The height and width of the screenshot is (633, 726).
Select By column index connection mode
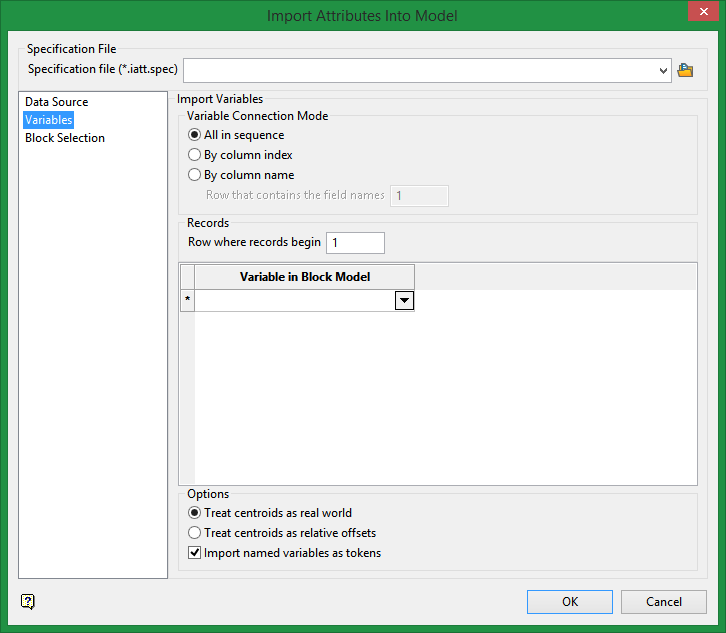(195, 155)
